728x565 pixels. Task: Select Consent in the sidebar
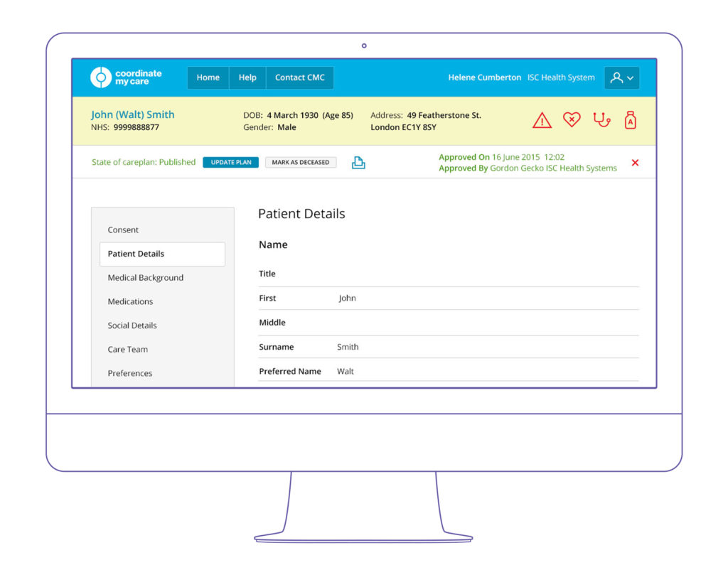[123, 230]
